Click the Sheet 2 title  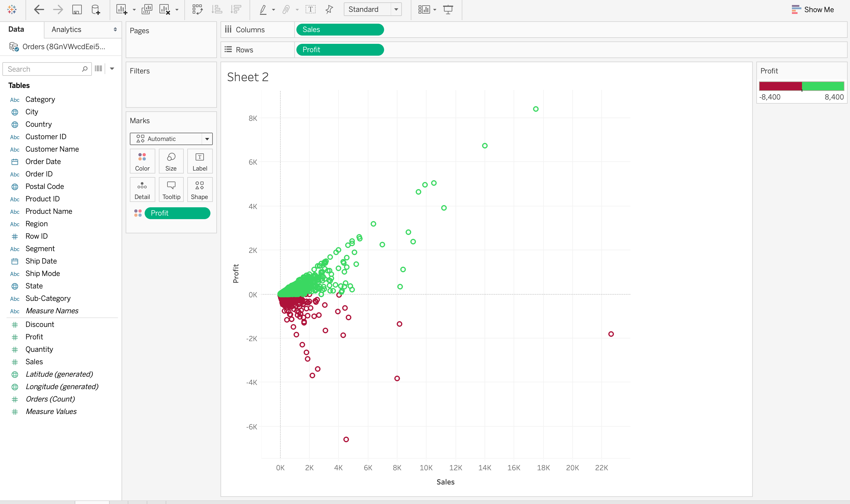pyautogui.click(x=248, y=77)
